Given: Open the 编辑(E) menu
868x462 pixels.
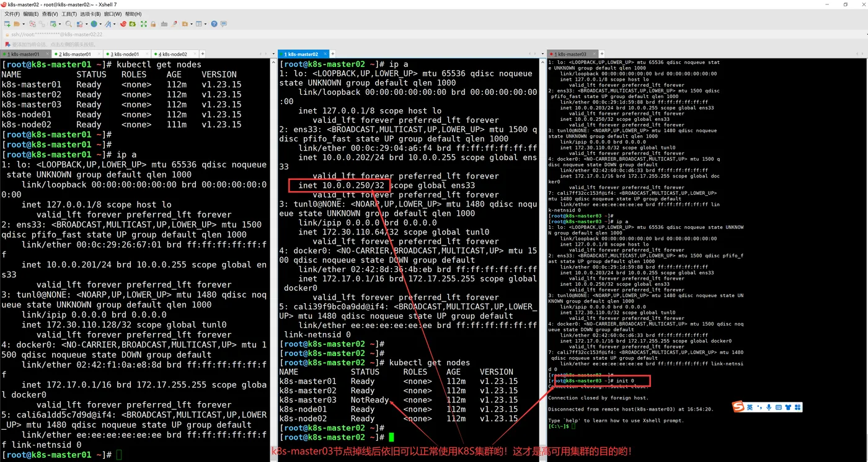Looking at the screenshot, I should pyautogui.click(x=31, y=14).
